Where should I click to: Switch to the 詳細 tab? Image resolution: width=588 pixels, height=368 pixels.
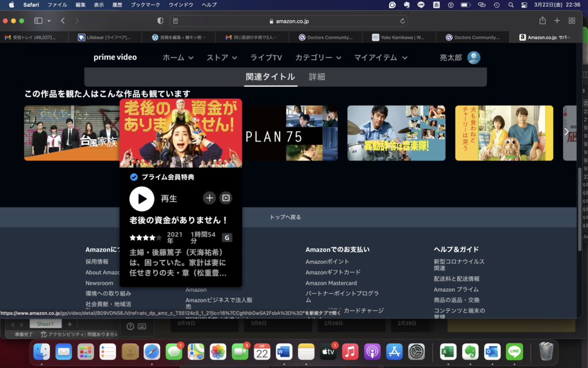pos(317,76)
